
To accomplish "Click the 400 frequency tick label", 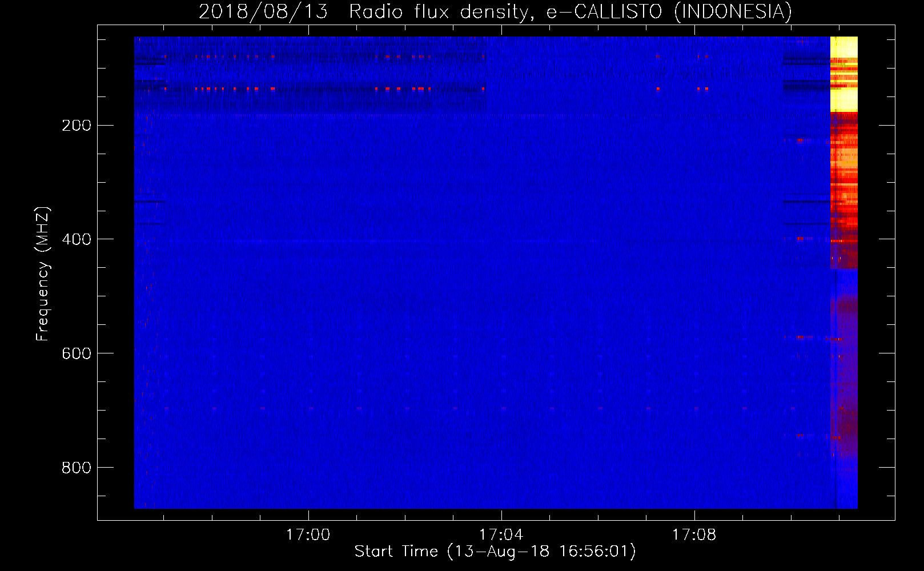I will [77, 239].
